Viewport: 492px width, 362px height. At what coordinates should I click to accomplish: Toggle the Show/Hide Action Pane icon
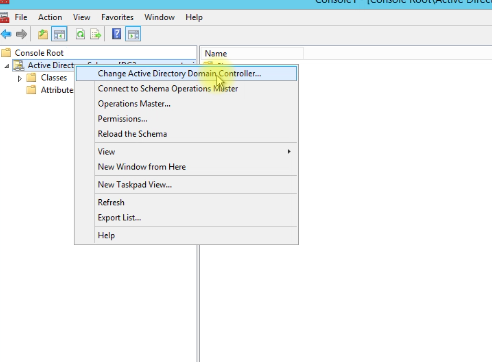[133, 34]
